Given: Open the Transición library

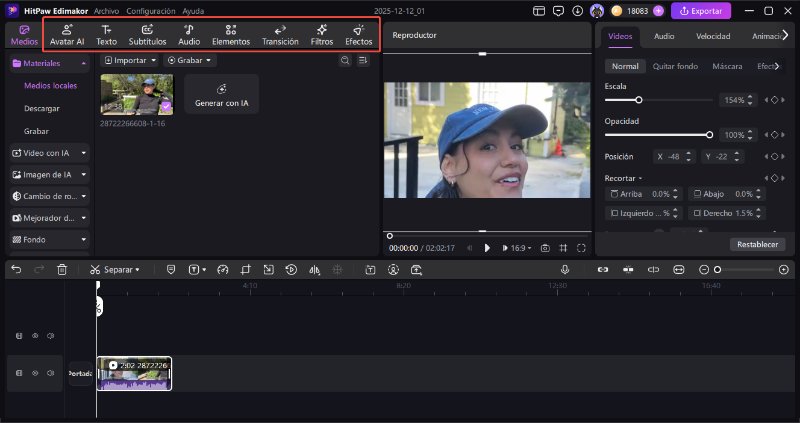Looking at the screenshot, I should point(280,35).
